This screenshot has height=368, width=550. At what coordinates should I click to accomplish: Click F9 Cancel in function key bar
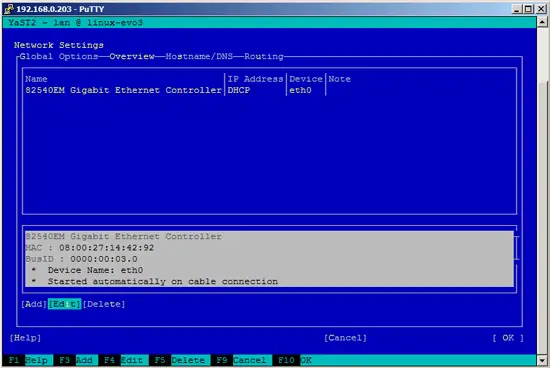(241, 360)
